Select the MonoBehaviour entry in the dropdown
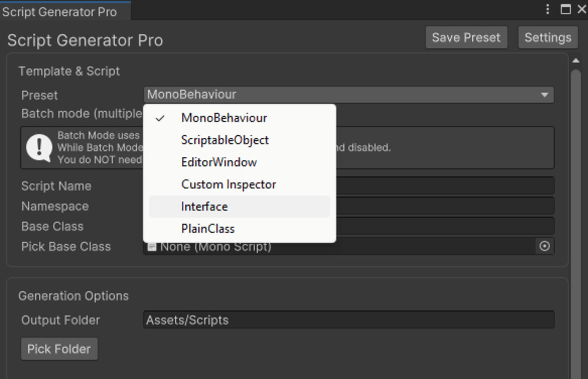The image size is (588, 379). (x=223, y=118)
